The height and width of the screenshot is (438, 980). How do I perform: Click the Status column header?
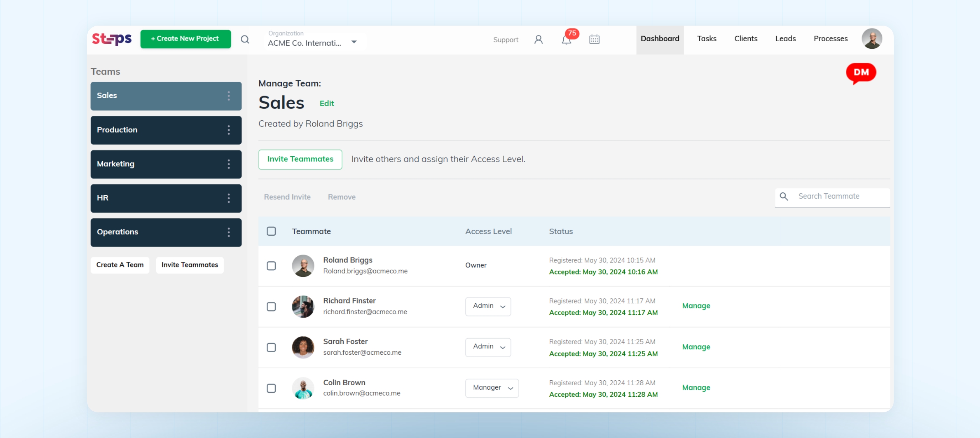pos(561,231)
